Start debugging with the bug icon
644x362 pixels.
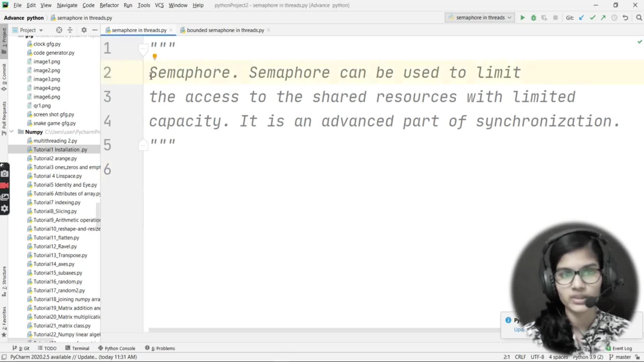tap(533, 18)
